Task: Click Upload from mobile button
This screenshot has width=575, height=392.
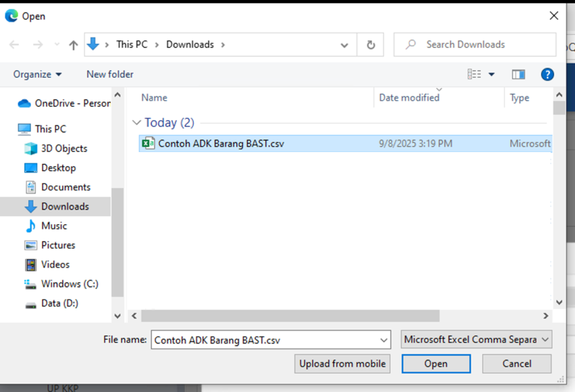Action: pos(342,364)
